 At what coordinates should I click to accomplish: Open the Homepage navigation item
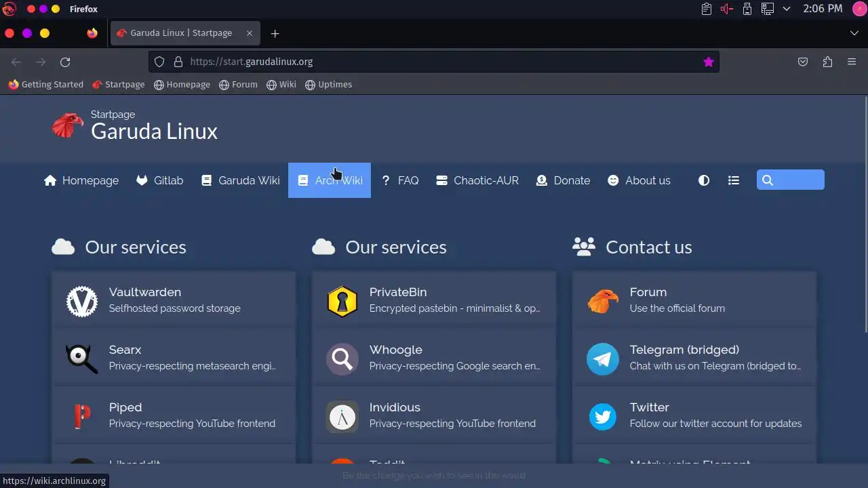pyautogui.click(x=81, y=180)
